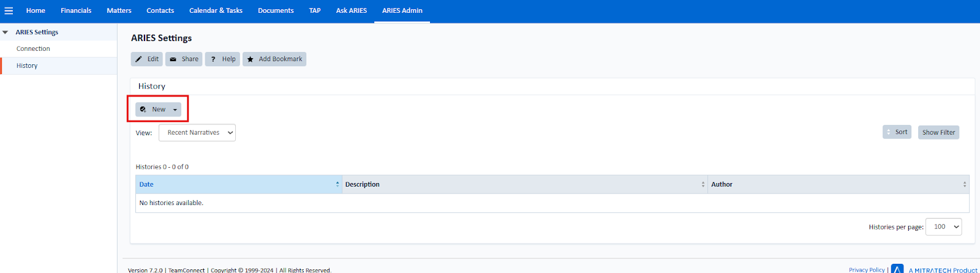
Task: Click the Show Filter button
Action: point(938,132)
